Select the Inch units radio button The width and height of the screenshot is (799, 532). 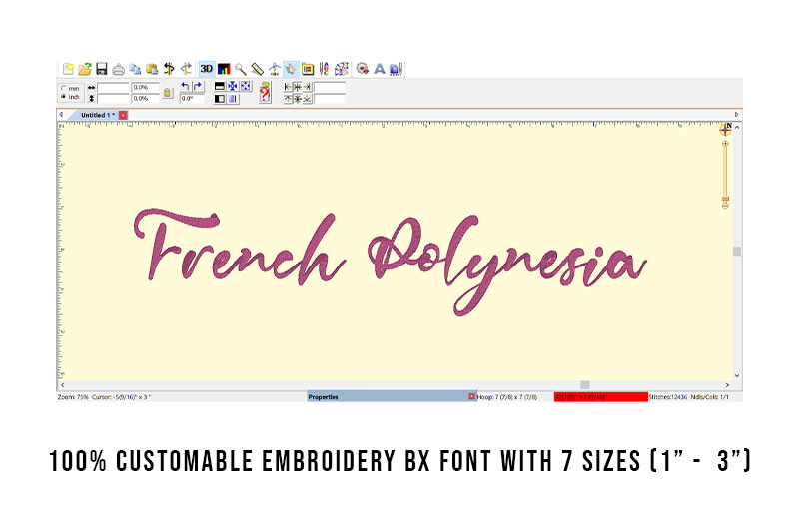click(x=64, y=97)
